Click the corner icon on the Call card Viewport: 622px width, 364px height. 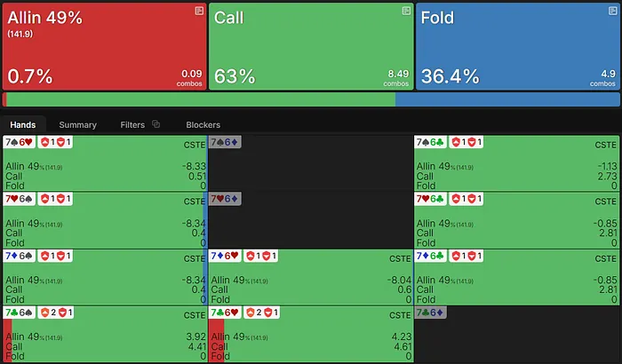pos(406,11)
